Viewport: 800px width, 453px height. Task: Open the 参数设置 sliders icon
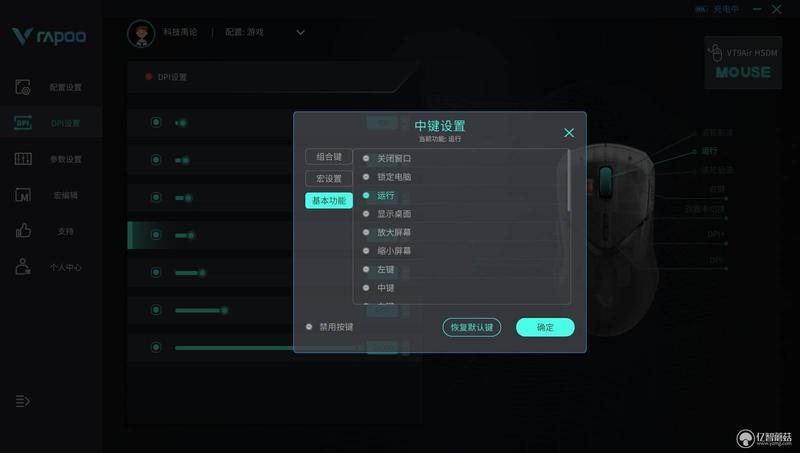pos(23,159)
